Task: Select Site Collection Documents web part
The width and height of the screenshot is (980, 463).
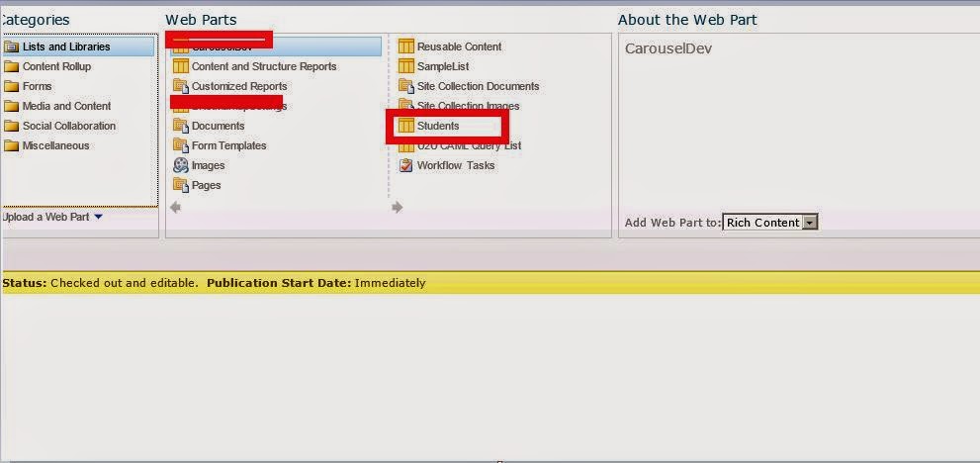Action: pyautogui.click(x=478, y=86)
